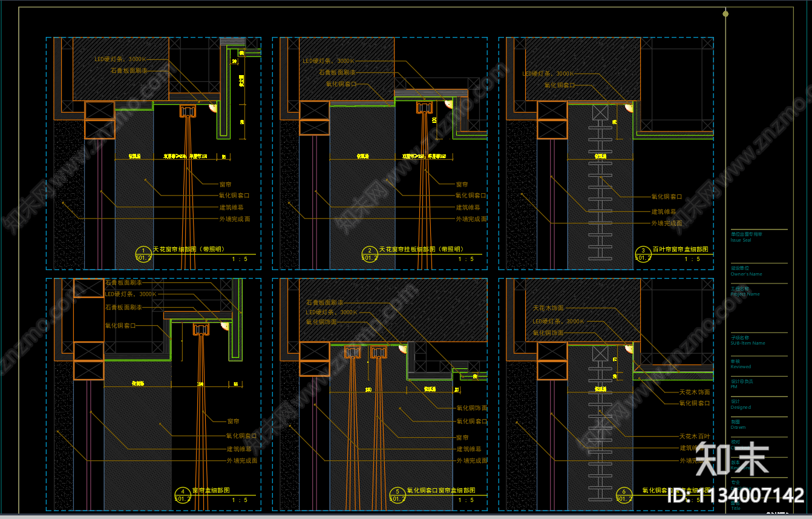
Task: Select the title 百叶帘窗帘盒细部图
Action: [x=681, y=249]
